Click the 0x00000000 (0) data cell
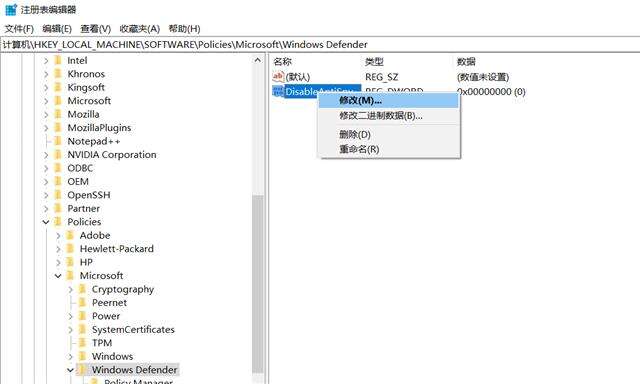Screen dimensions: 640x384 click(491, 91)
